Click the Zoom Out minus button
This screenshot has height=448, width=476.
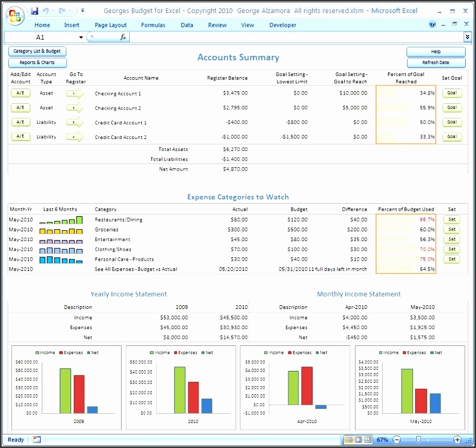click(396, 439)
